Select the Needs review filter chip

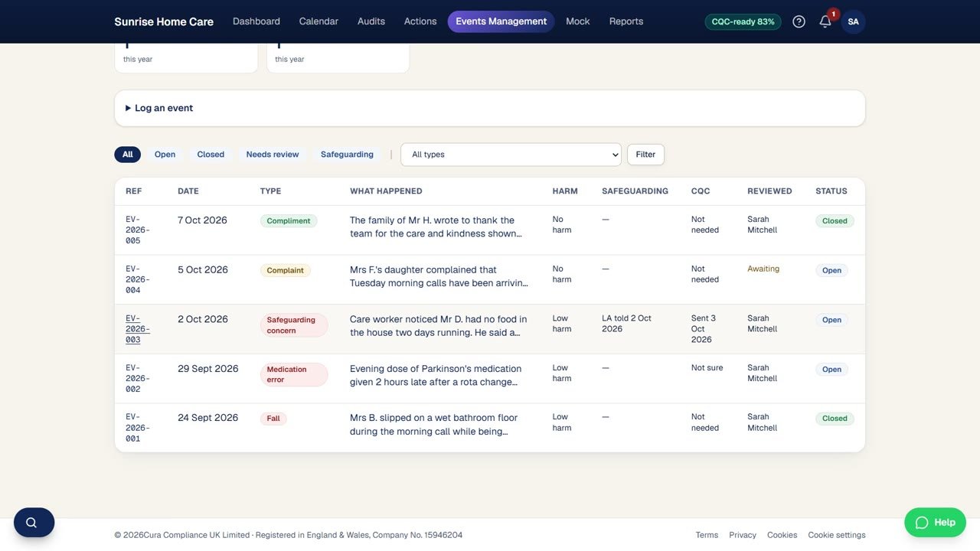tap(273, 155)
